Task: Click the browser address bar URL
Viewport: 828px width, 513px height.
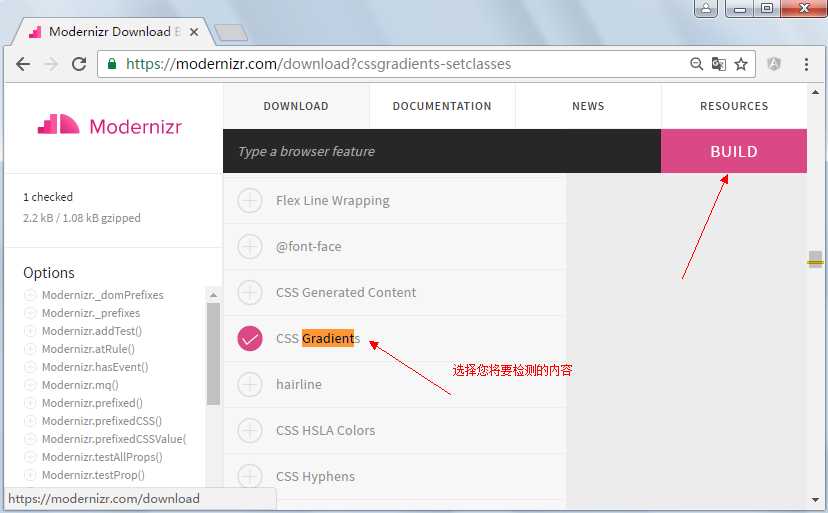Action: tap(318, 64)
